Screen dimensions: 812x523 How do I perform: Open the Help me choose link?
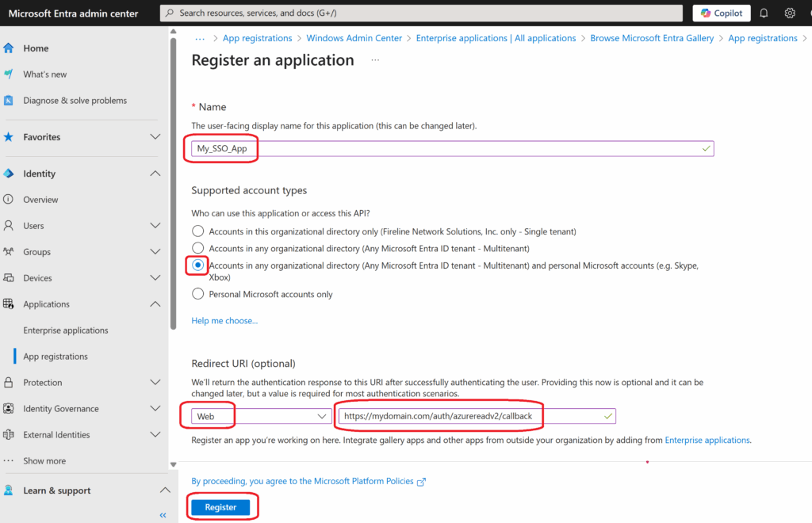coord(224,321)
